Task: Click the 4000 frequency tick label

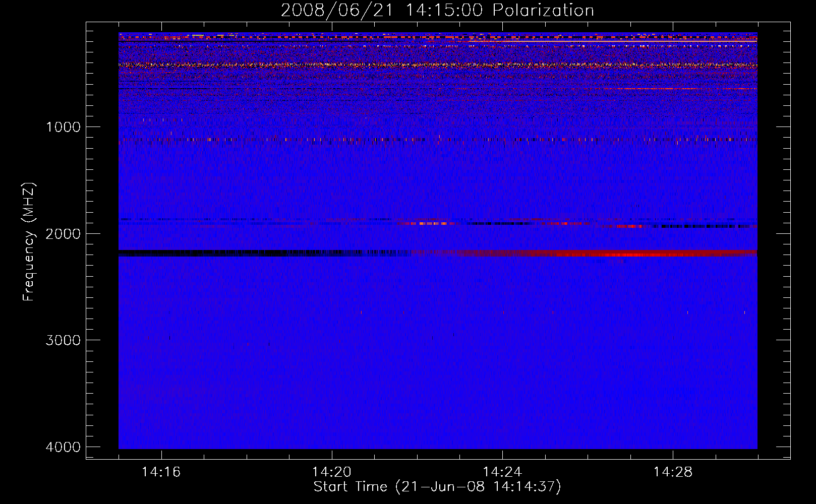Action: (64, 447)
